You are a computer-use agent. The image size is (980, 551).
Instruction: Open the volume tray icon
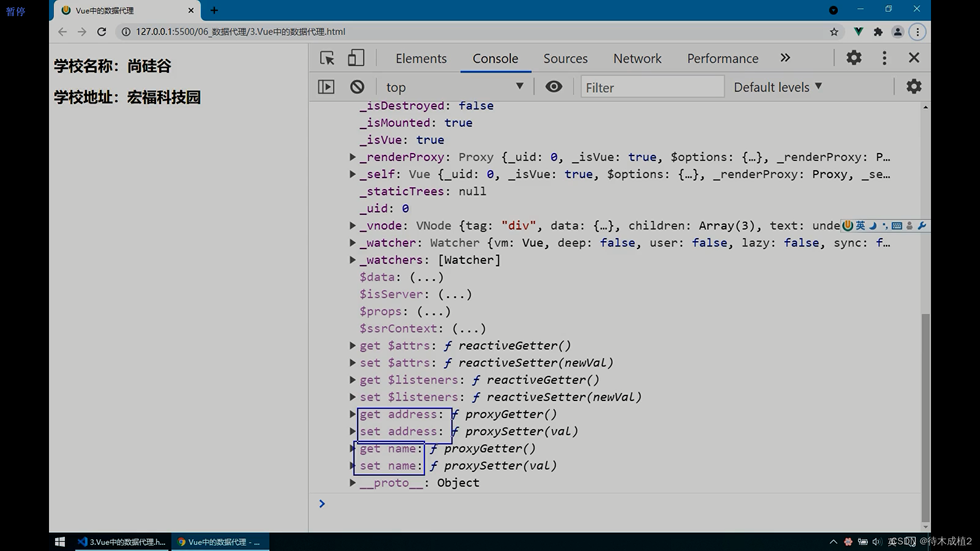[x=876, y=542]
